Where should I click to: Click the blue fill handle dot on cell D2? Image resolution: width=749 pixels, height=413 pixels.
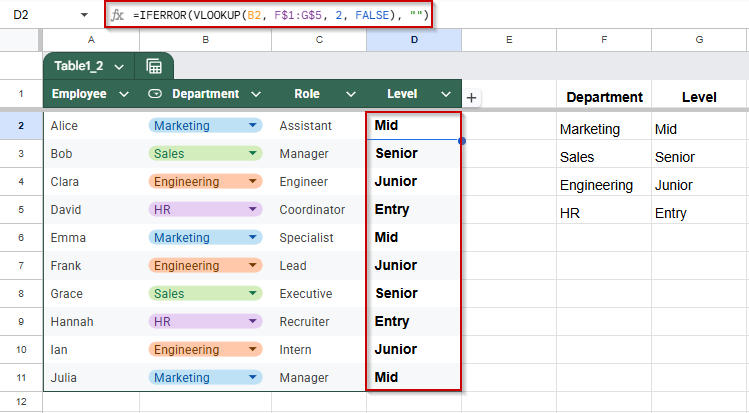tap(461, 141)
